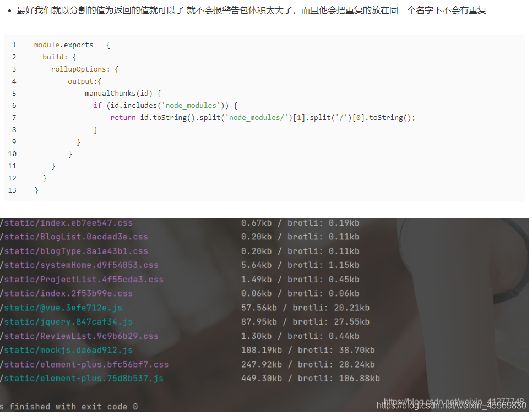Click the 'if (id.includes' statement on line 6

click(x=165, y=106)
